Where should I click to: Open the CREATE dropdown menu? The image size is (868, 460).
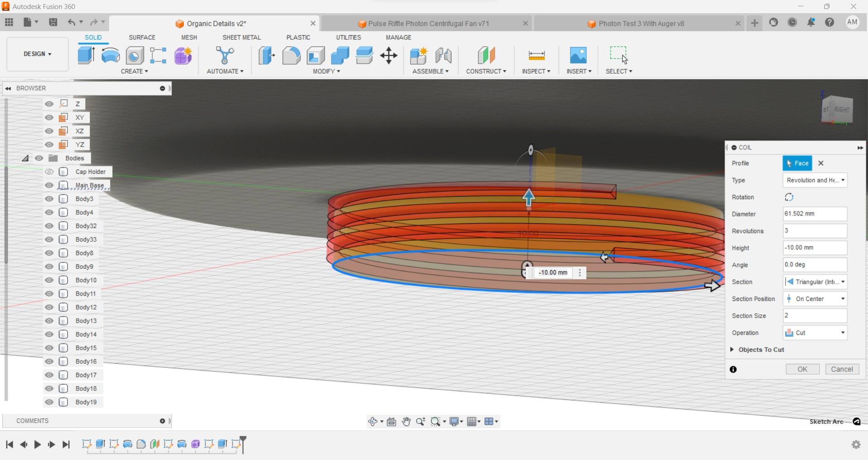(x=134, y=71)
